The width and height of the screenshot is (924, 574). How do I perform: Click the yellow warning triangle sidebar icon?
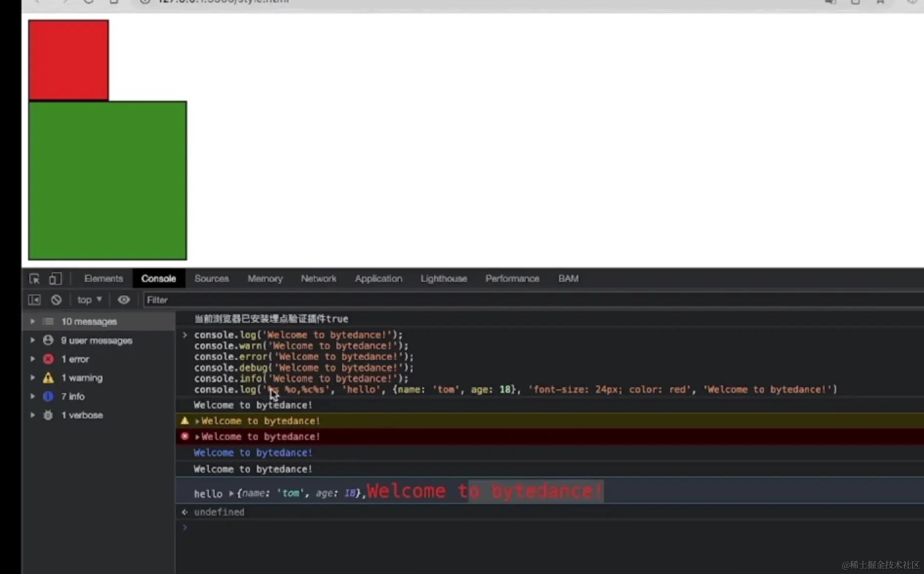[x=48, y=377]
